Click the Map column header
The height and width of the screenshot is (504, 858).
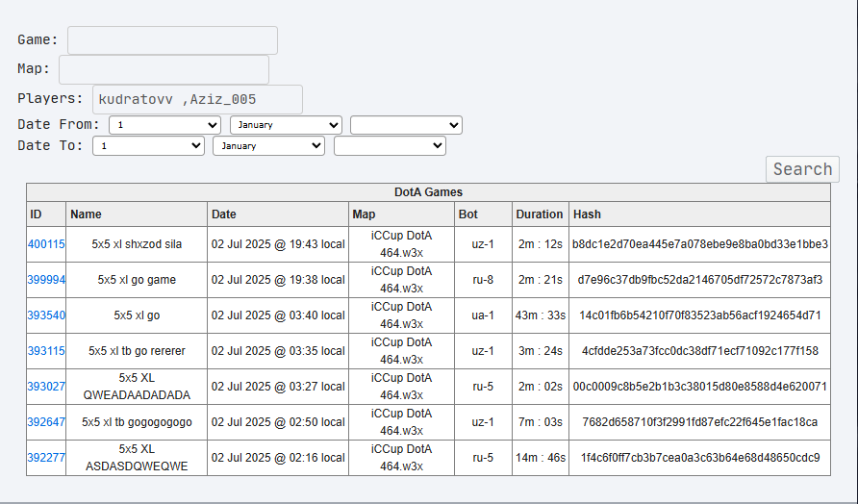pos(401,214)
